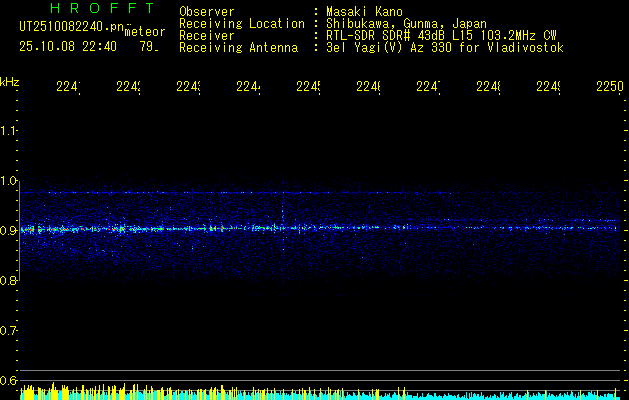The width and height of the screenshot is (629, 400).
Task: Click the 2247 time axis marker
Action: point(428,87)
